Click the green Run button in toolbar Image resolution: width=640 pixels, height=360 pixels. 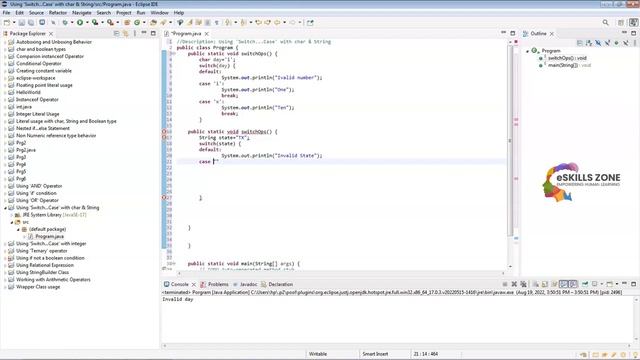(80, 23)
